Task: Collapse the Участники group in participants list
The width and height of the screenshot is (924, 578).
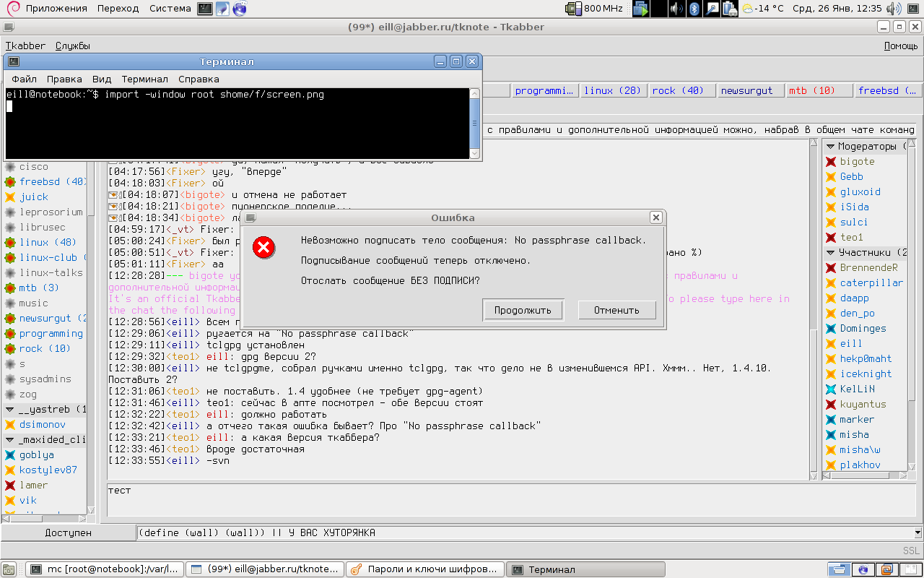Action: tap(829, 253)
